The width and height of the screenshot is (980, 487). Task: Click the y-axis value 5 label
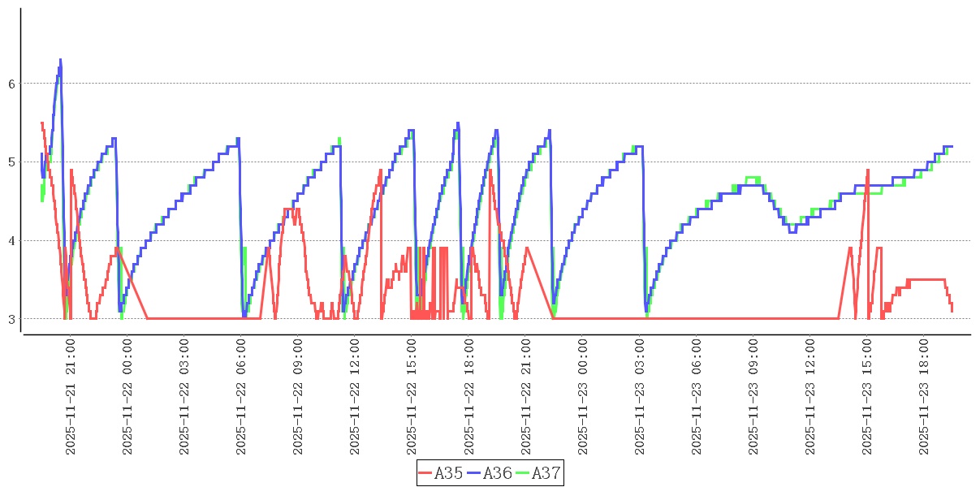coord(11,162)
